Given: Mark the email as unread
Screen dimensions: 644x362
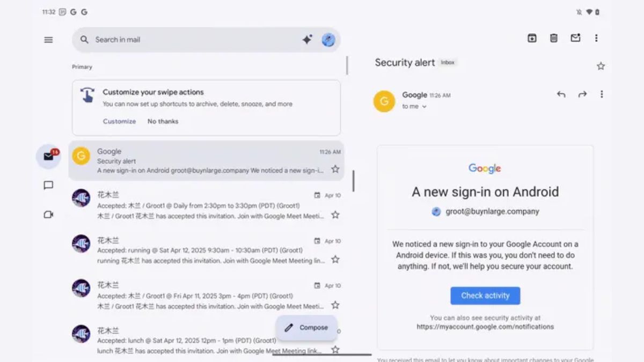Looking at the screenshot, I should click(575, 38).
